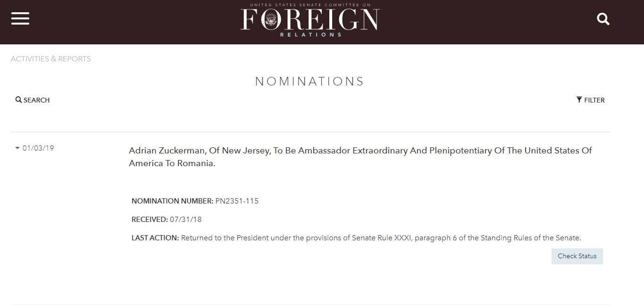Screen dimensions: 644x305
Task: Go to Activities & Reports breadcrumb
Action: 51,59
